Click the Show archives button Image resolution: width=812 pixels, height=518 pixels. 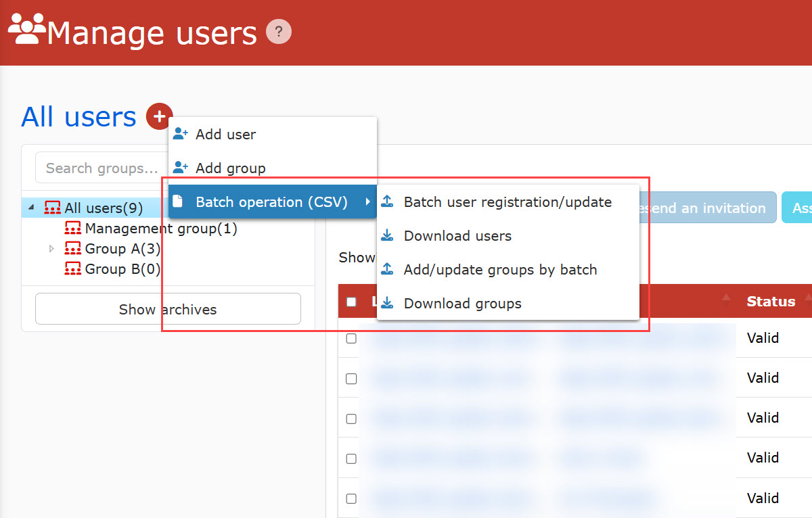[168, 309]
